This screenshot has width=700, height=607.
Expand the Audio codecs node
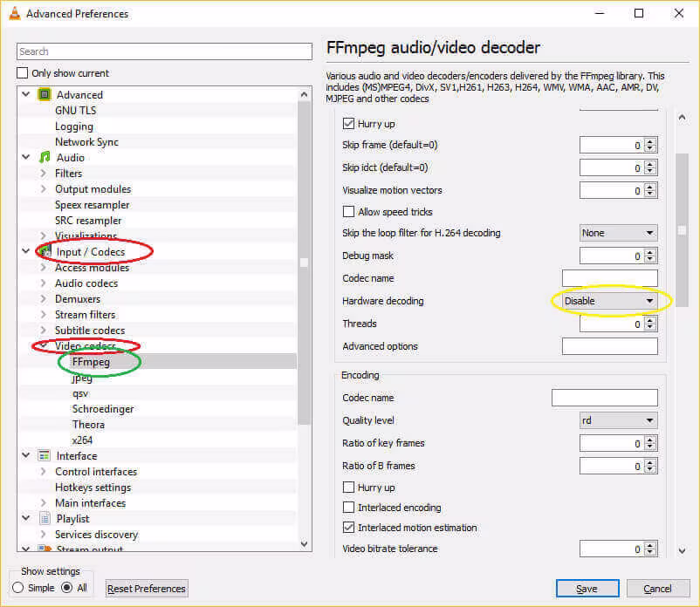44,283
